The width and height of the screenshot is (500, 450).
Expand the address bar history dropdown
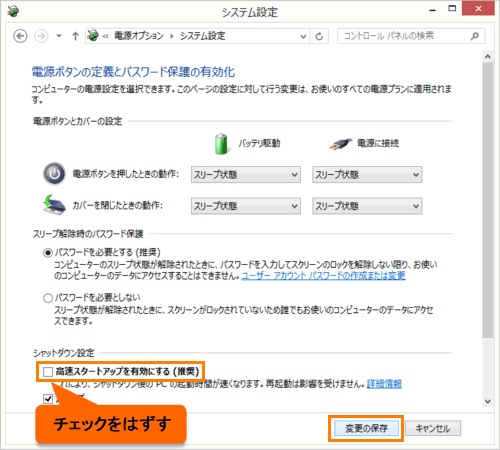pyautogui.click(x=303, y=36)
